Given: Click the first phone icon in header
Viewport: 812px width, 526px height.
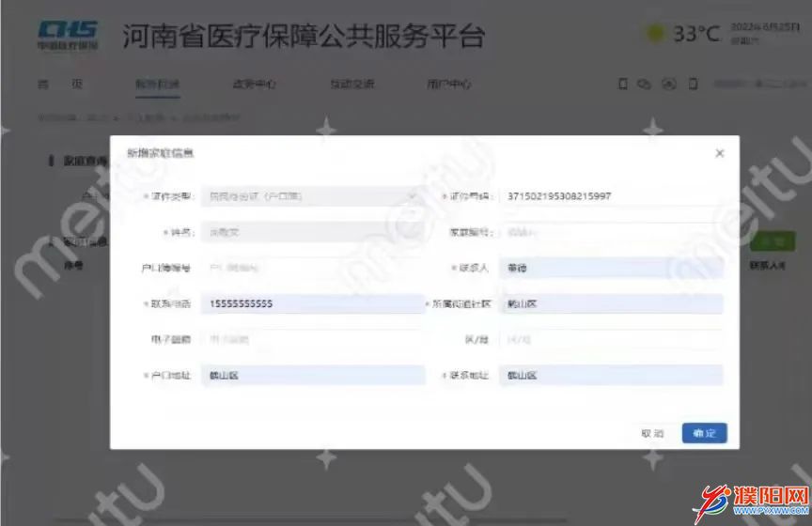Looking at the screenshot, I should (x=623, y=84).
